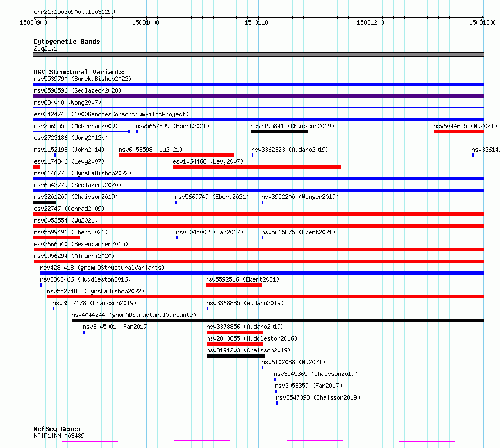Image resolution: width=500 pixels, height=448 pixels.
Task: Click the red bar of nsv6044655 (Wu2021)
Action: click(459, 132)
